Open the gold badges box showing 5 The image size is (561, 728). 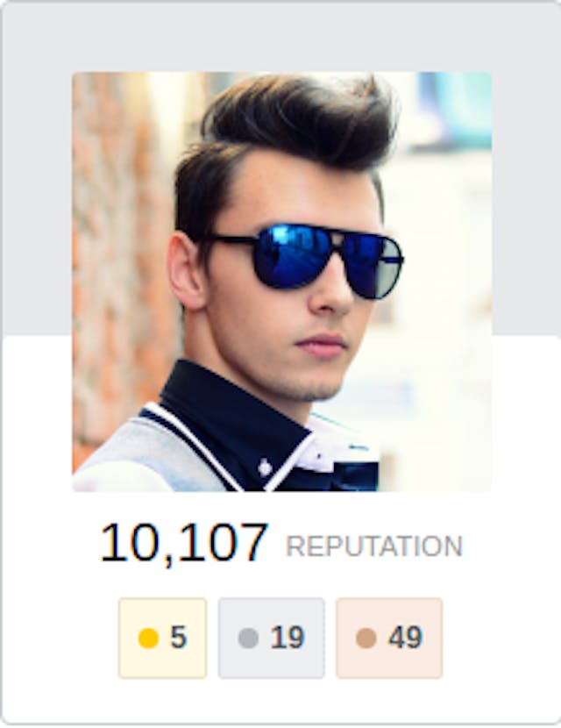163,638
